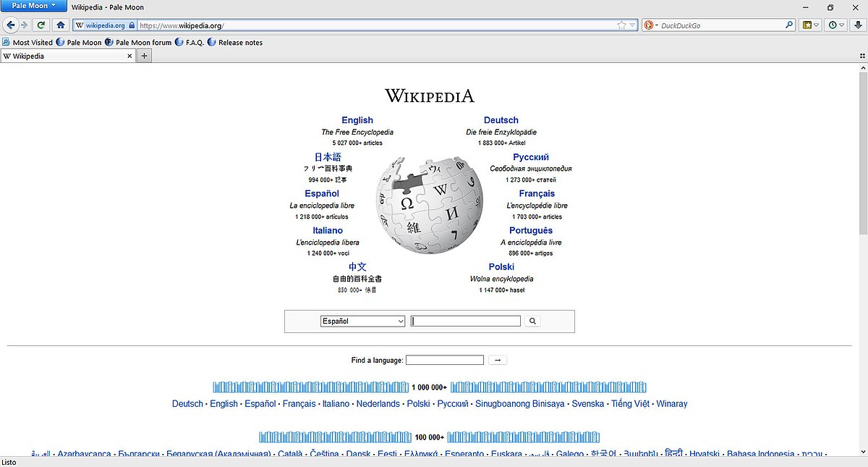Click the vertical page scrollbar thumb
Image resolution: width=868 pixels, height=467 pixels.
tap(863, 152)
